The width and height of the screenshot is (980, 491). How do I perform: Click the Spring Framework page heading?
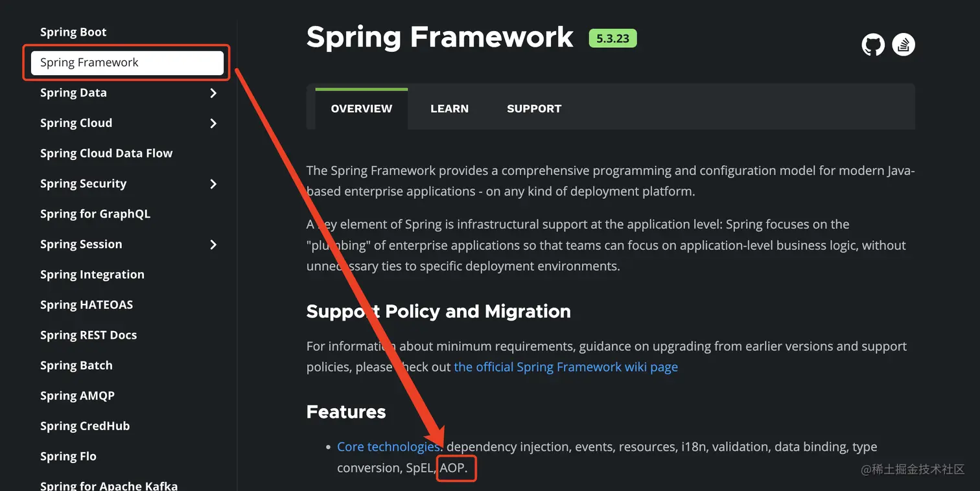click(439, 37)
